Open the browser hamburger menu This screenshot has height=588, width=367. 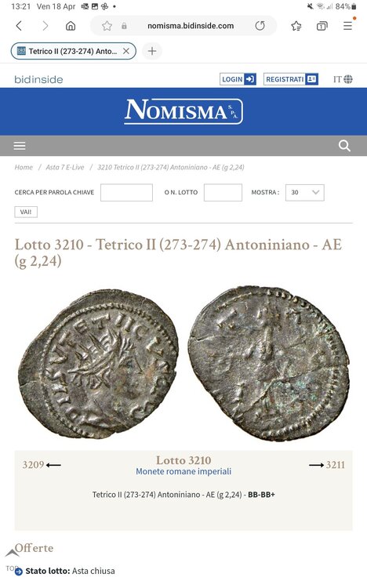tap(348, 26)
